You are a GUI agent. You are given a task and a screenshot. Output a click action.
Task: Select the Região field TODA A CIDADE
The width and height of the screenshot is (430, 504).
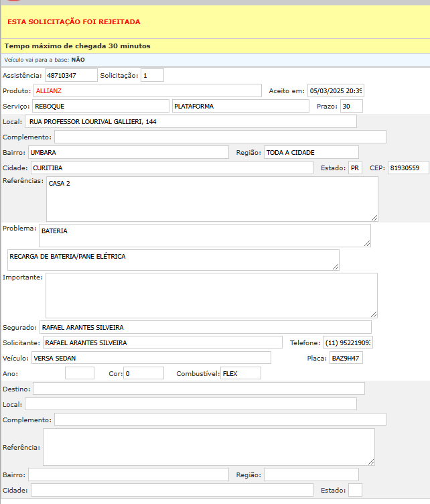point(311,152)
